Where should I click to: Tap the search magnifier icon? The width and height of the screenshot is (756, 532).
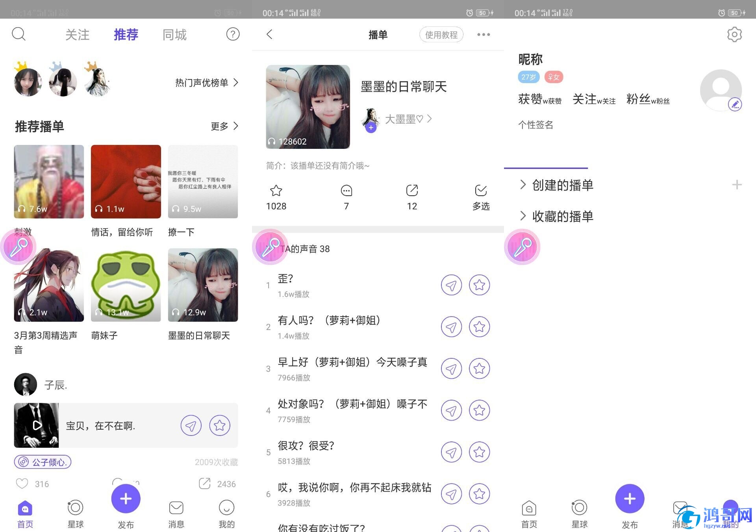[19, 34]
